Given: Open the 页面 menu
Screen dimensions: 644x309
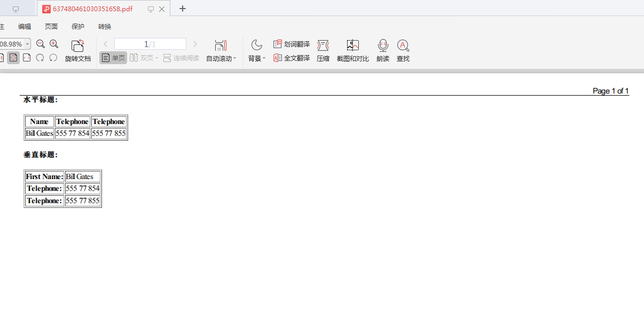Looking at the screenshot, I should [x=51, y=27].
